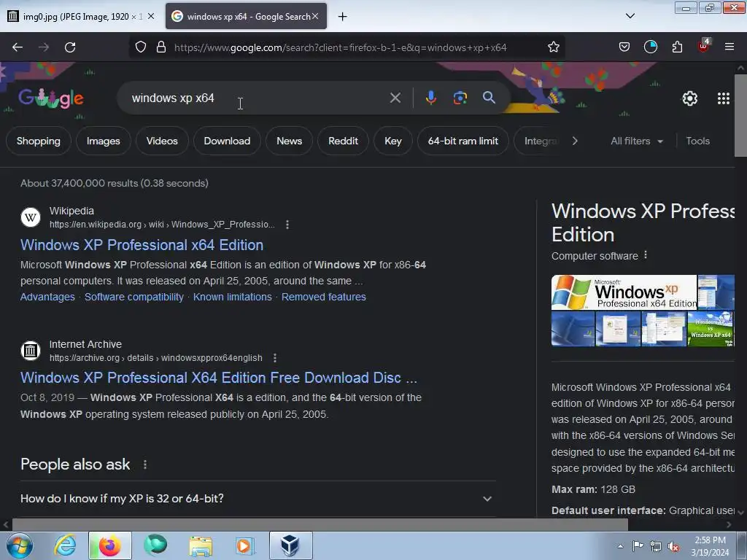Screen dimensions: 747x560
Task: Open the uBlock Origin extension icon
Action: (703, 46)
